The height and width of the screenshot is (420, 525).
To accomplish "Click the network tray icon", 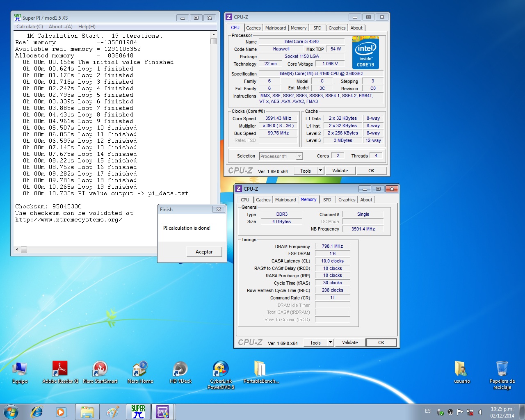I will 470,412.
